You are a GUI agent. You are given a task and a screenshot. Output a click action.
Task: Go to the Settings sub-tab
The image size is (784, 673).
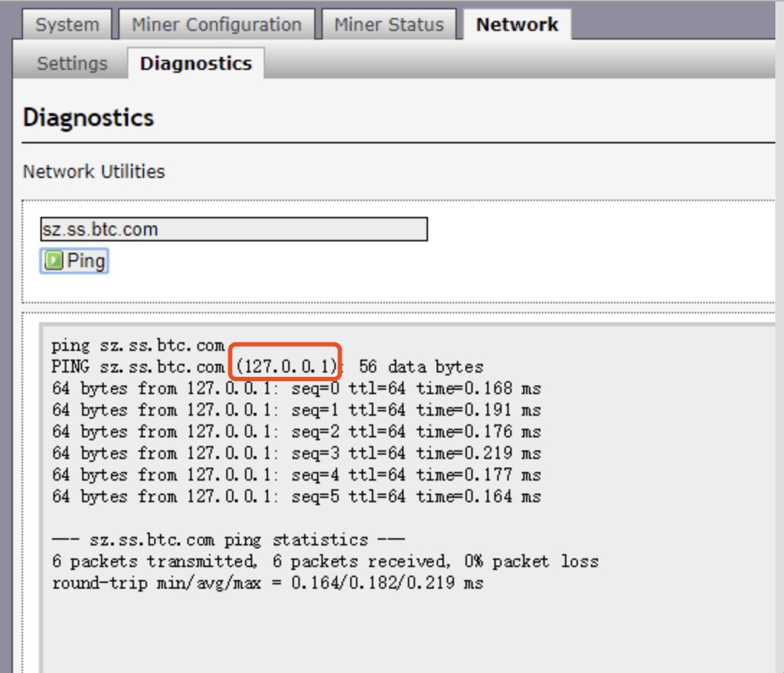pyautogui.click(x=72, y=63)
